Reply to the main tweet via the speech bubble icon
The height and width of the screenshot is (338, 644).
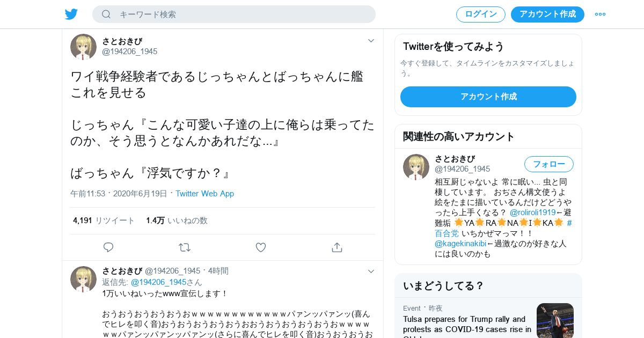tap(108, 247)
